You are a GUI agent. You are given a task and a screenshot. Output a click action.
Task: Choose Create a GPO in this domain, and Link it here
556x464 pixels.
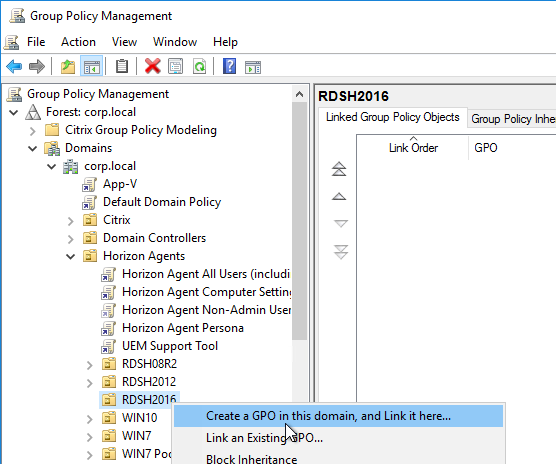point(338,416)
